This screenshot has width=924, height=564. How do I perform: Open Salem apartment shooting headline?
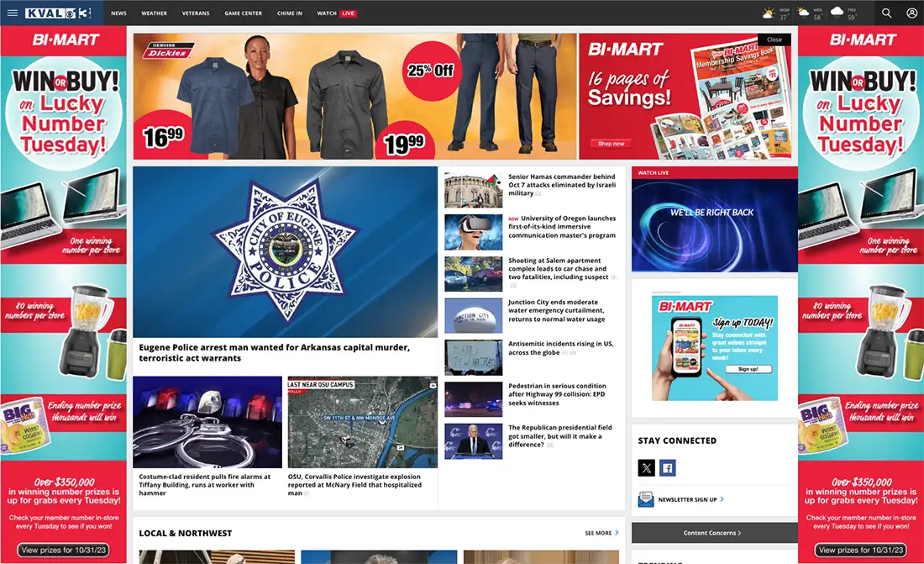(559, 268)
